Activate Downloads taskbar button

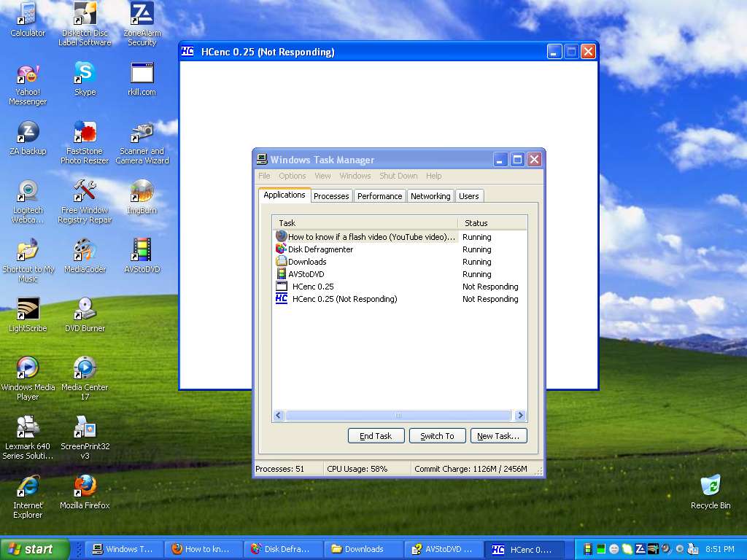363,549
